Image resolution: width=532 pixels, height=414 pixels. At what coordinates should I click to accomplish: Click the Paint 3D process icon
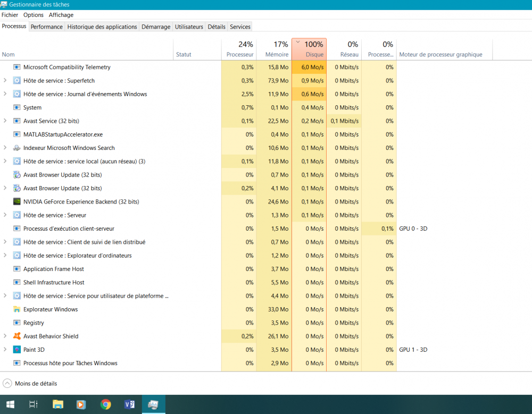[x=16, y=350]
